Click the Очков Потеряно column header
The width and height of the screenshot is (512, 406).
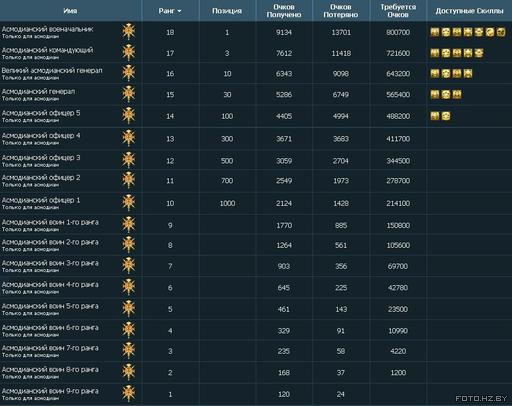point(341,11)
